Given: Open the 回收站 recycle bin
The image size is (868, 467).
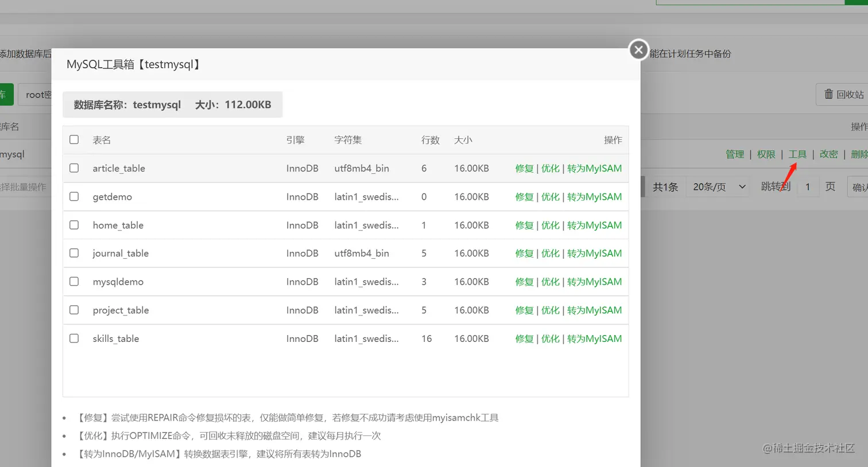Looking at the screenshot, I should [x=843, y=94].
